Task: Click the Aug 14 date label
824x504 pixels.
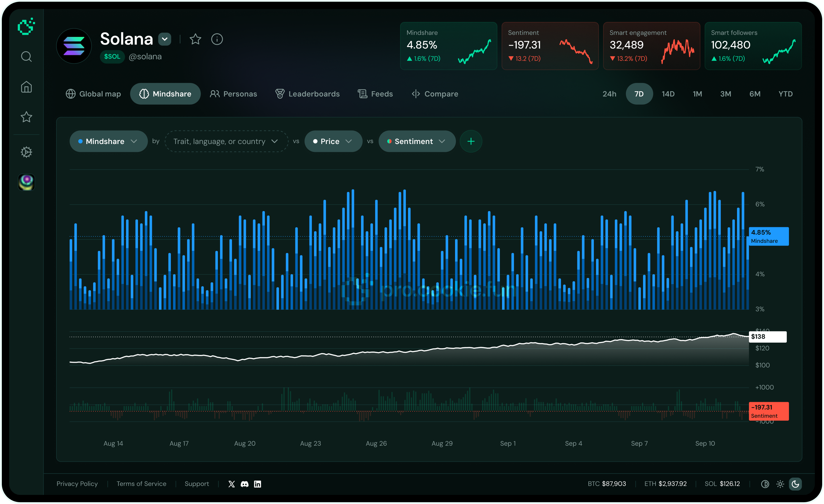Action: point(113,443)
